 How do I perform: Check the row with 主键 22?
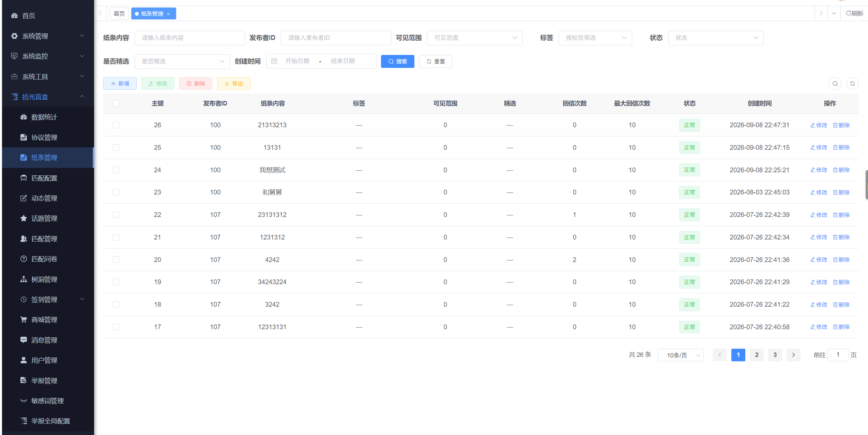(x=116, y=215)
